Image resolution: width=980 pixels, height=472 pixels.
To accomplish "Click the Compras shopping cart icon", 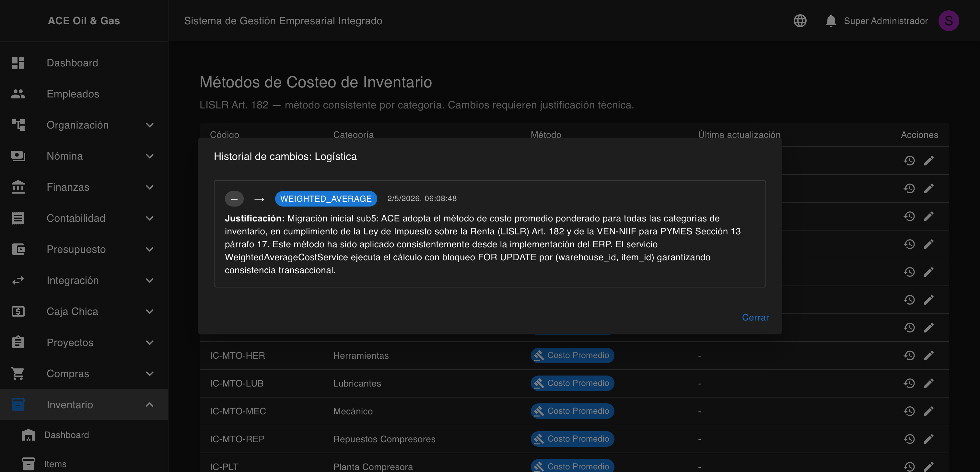I will click(18, 374).
